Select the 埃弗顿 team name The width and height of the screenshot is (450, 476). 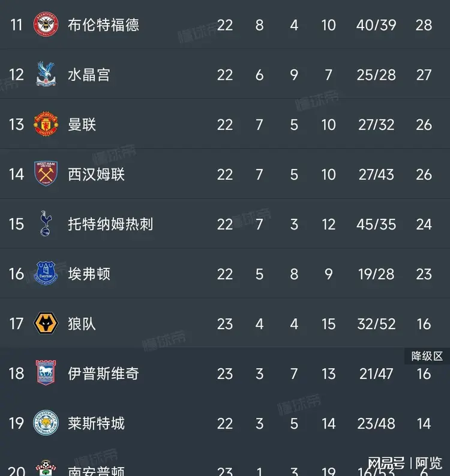pyautogui.click(x=89, y=273)
